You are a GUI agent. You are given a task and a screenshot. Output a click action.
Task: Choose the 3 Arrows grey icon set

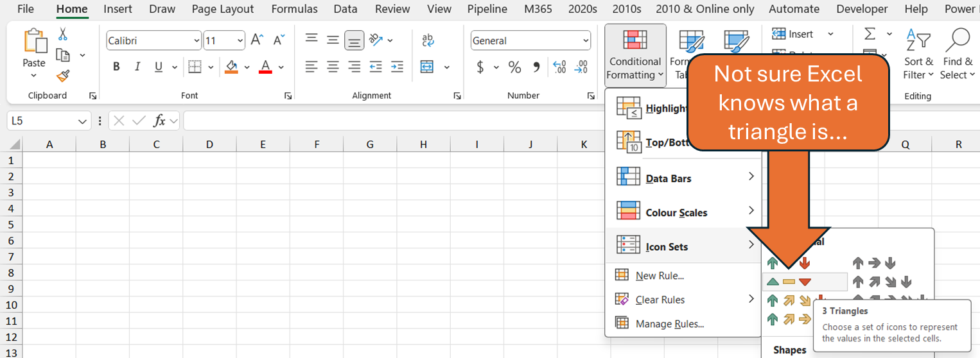tap(873, 263)
